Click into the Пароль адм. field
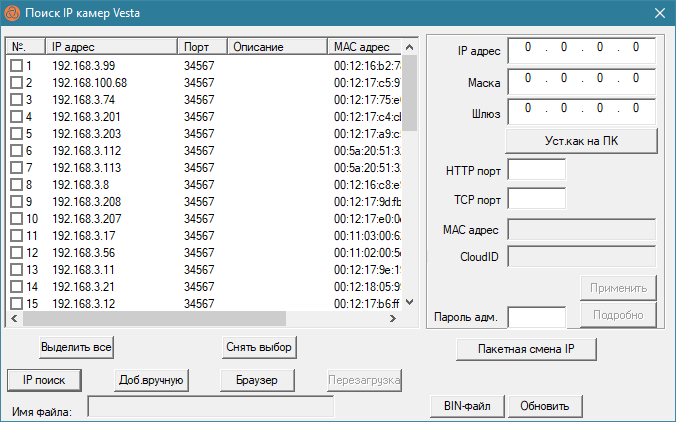Viewport: 676px width, 422px height. [x=536, y=317]
